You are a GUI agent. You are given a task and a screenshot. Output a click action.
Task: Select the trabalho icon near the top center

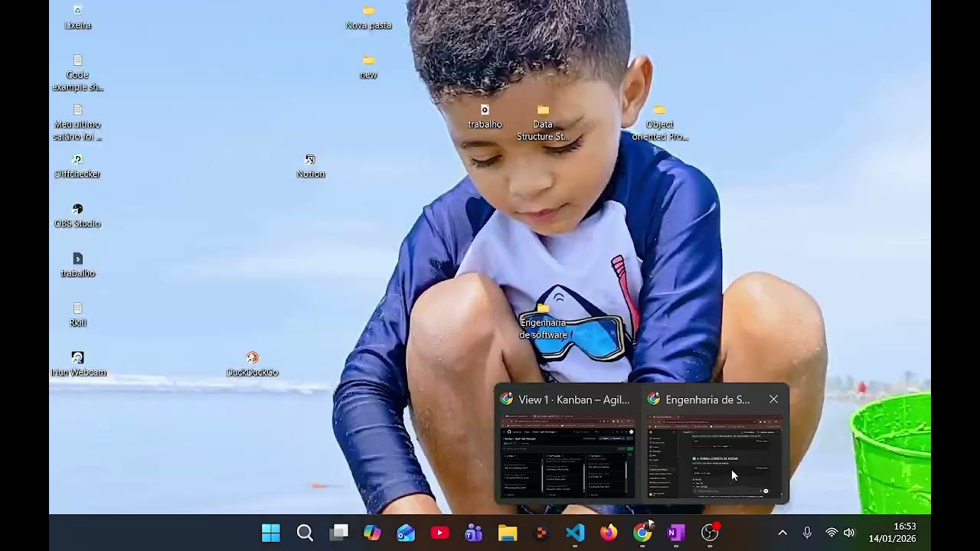[x=485, y=117]
